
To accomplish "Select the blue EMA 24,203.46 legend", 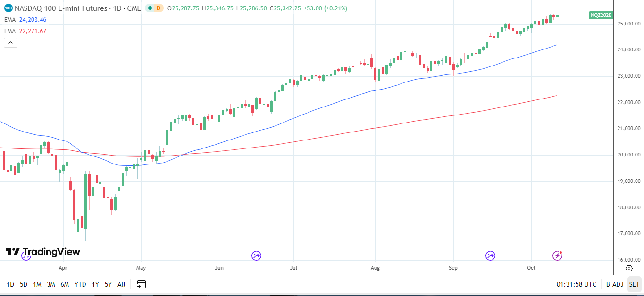I will tap(26, 20).
